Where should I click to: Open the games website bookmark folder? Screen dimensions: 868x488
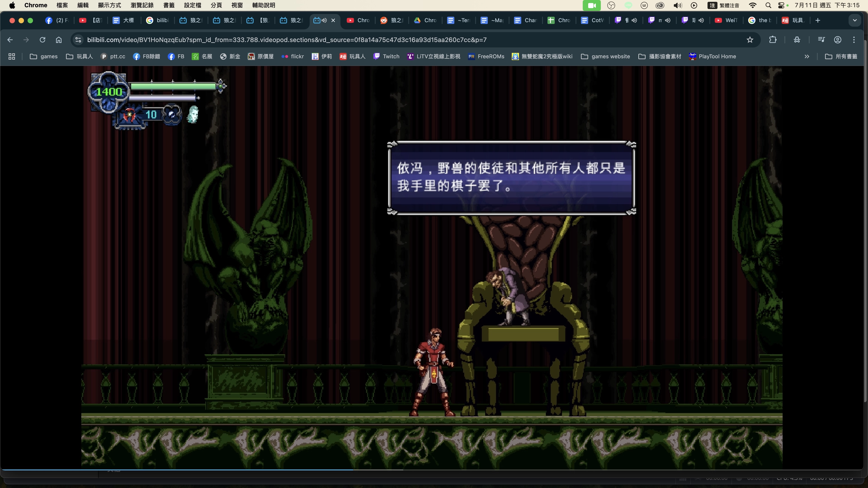pos(606,56)
